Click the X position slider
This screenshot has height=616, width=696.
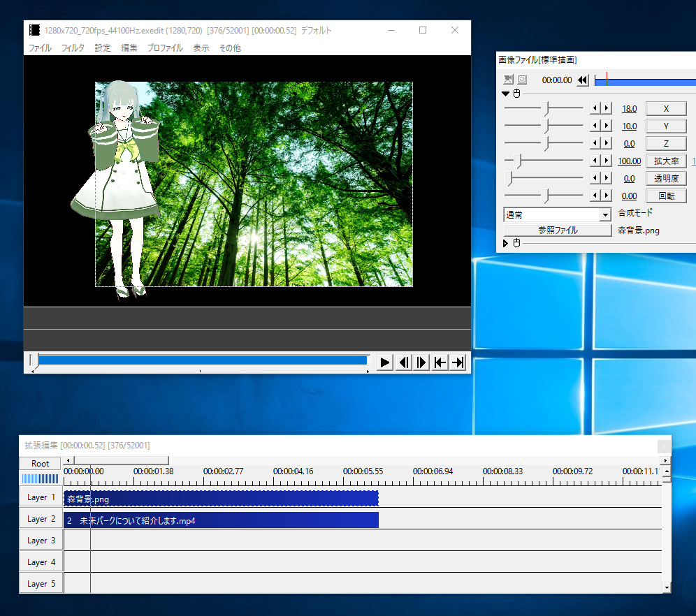[544, 108]
